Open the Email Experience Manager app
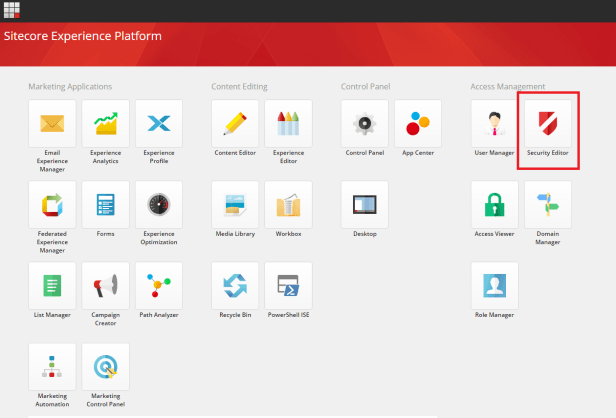616x418 pixels. point(52,124)
